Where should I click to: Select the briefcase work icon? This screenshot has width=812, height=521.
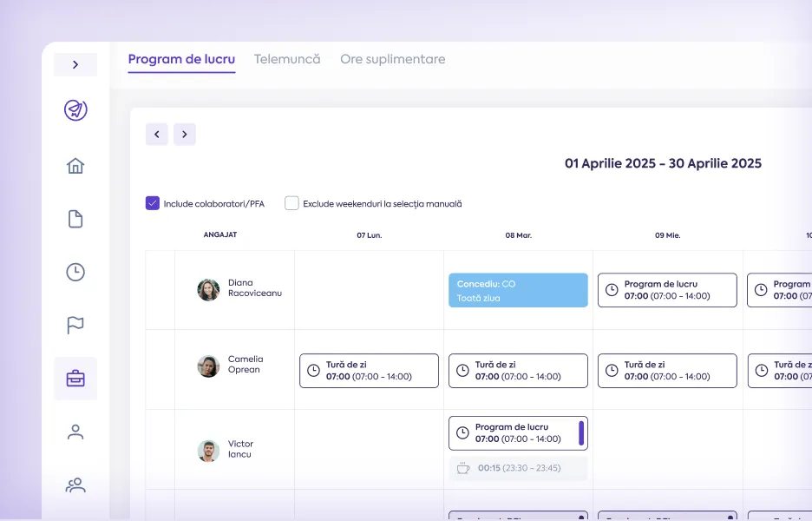click(x=75, y=379)
